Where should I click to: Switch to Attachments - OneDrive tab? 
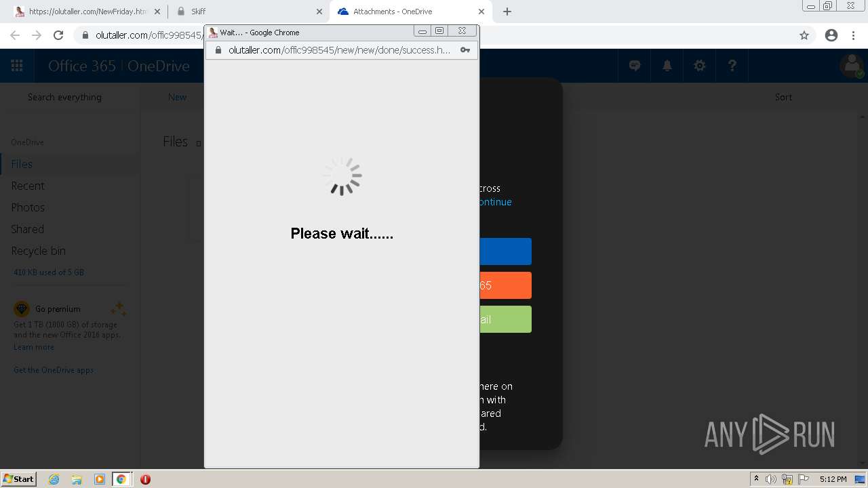pos(410,12)
